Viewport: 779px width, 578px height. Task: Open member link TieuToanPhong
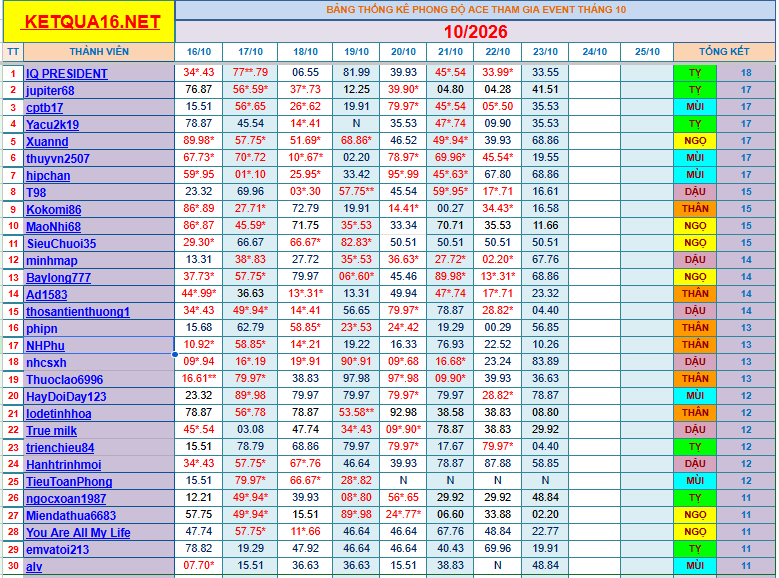pyautogui.click(x=69, y=482)
